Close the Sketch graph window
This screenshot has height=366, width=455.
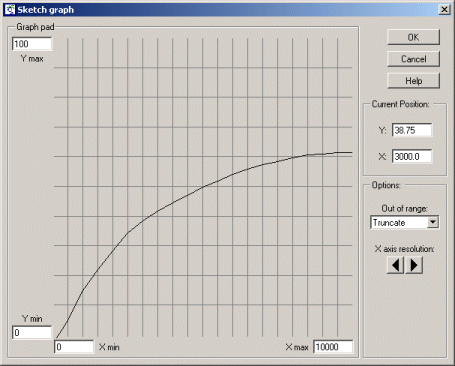tap(444, 10)
